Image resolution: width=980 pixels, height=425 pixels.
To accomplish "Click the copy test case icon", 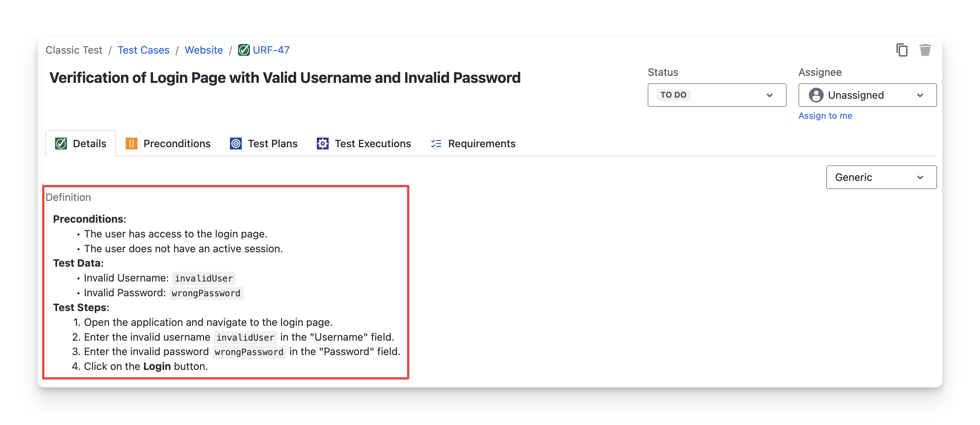I will tap(902, 50).
